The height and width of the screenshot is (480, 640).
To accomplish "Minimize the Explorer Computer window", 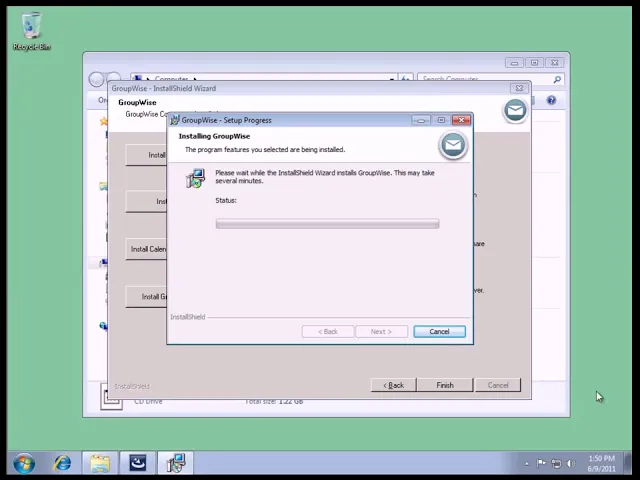I will point(514,63).
